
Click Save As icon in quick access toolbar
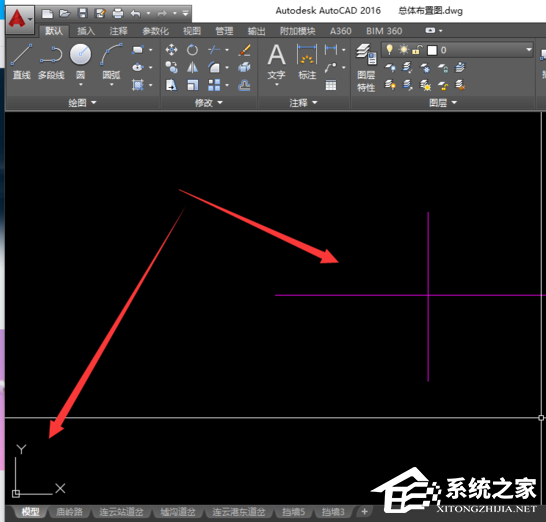click(x=100, y=14)
